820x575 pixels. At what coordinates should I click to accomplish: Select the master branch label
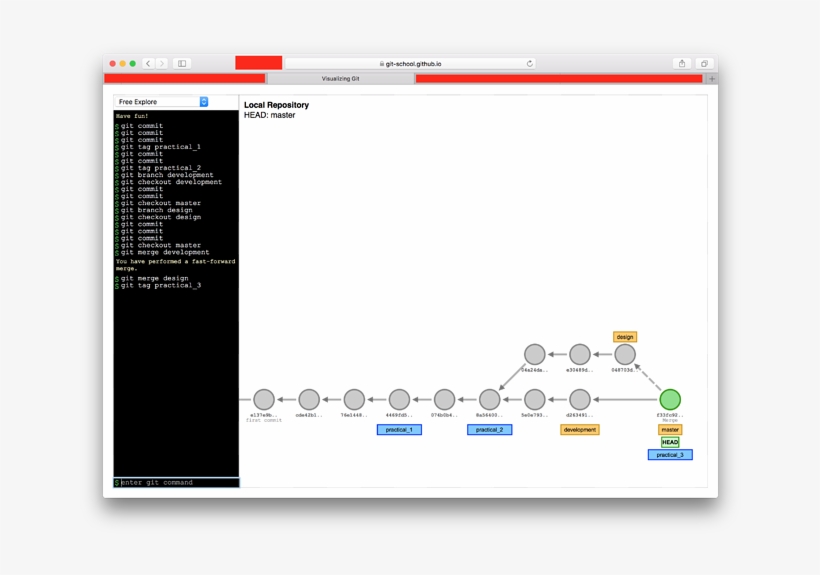(x=670, y=430)
